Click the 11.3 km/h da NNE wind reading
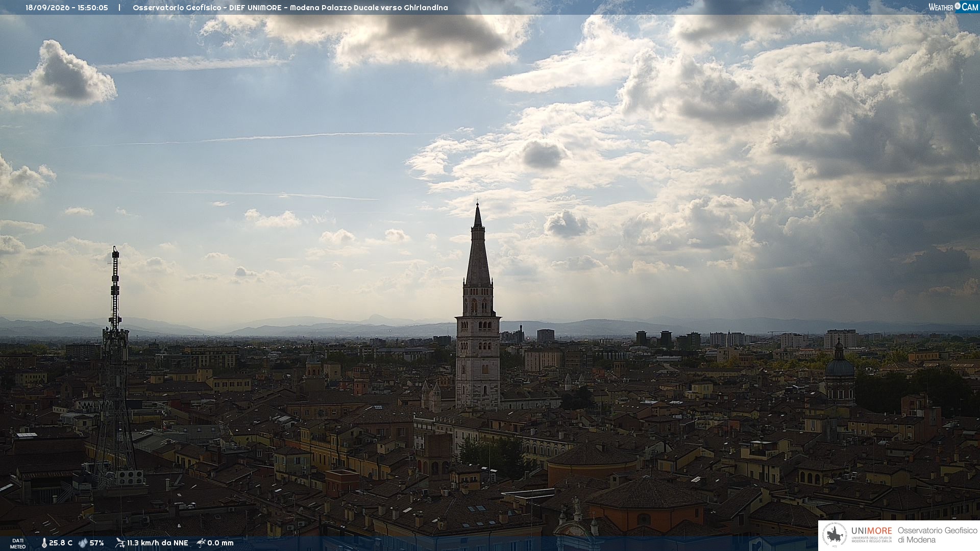This screenshot has height=551, width=980. [158, 543]
